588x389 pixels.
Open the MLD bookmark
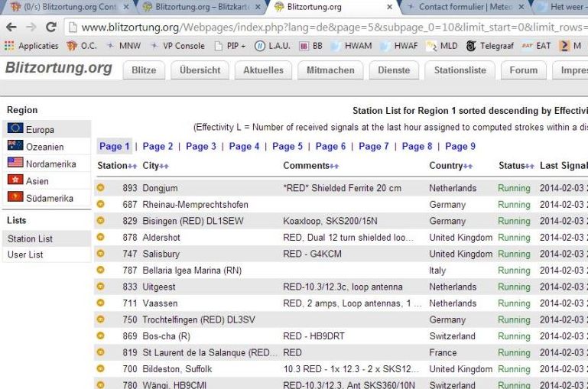pos(442,46)
